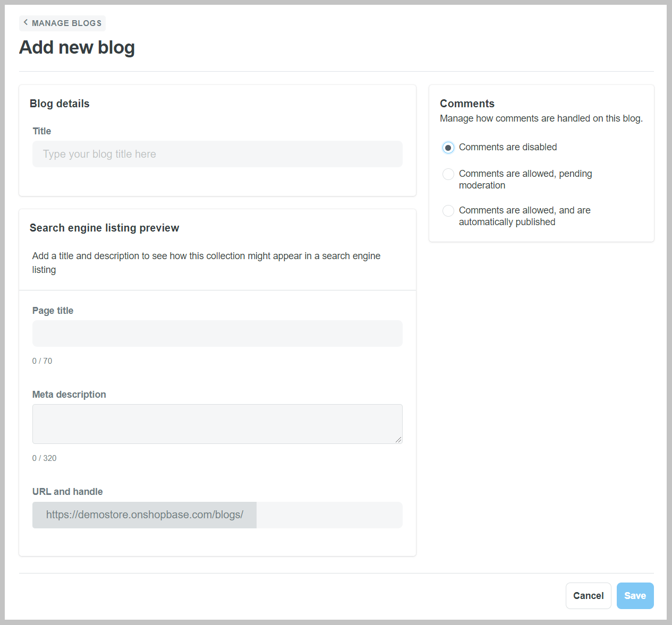
Task: Click the Page title field label
Action: (x=53, y=311)
